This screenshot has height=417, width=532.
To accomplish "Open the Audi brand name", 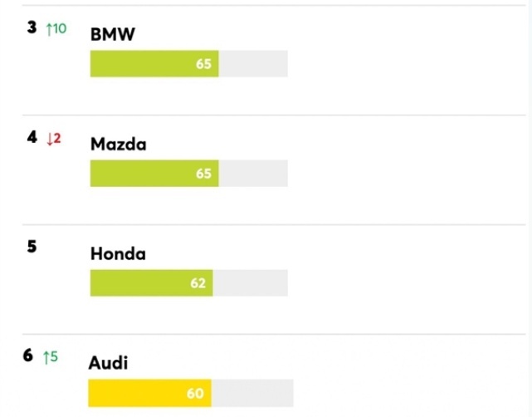I will coord(108,363).
